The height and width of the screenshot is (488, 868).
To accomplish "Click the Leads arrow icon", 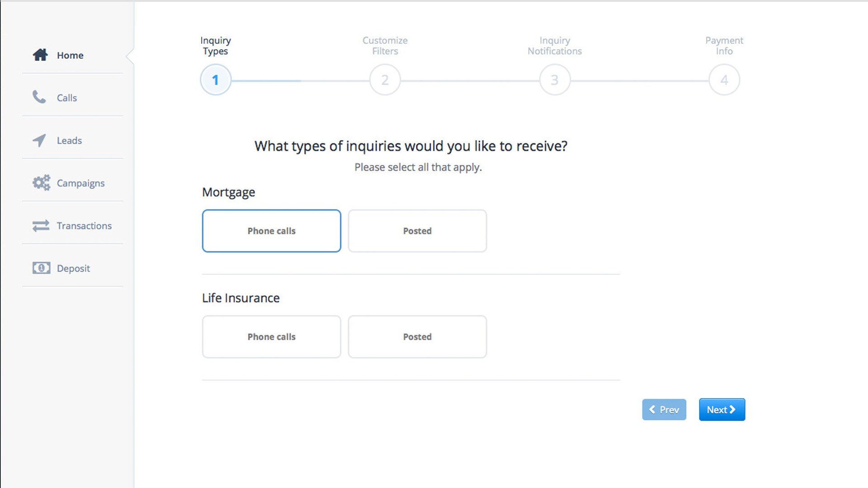I will click(39, 141).
